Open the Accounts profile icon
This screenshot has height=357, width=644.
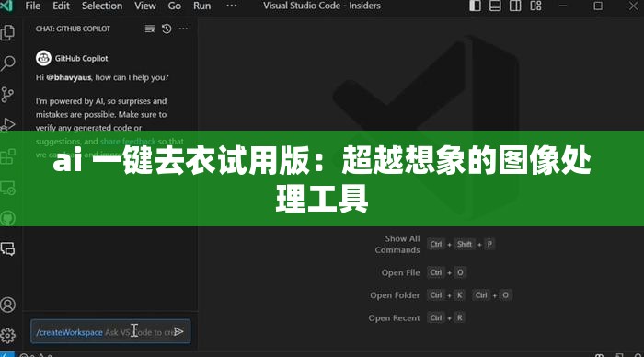coord(7,305)
